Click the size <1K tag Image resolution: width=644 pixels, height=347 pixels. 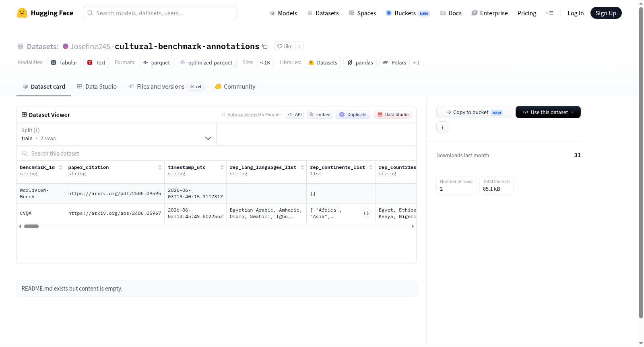point(265,62)
